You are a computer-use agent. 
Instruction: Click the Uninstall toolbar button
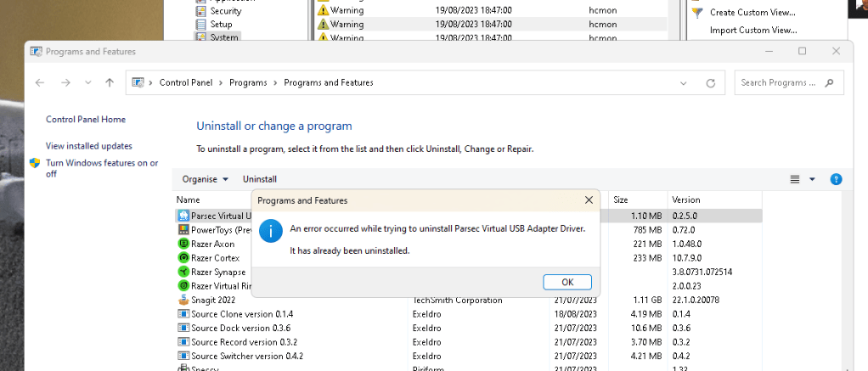coord(260,179)
